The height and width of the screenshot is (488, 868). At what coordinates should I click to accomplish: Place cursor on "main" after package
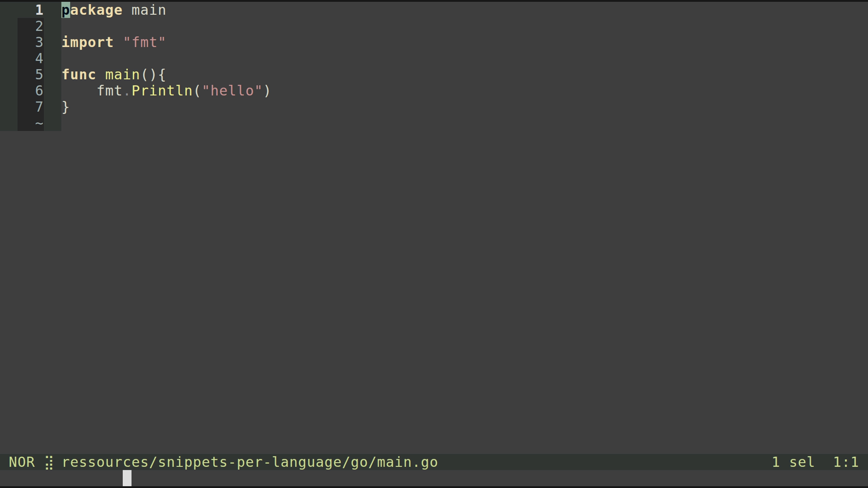149,10
